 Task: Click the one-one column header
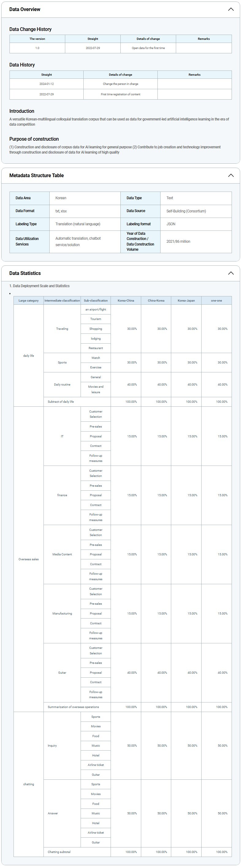[216, 300]
